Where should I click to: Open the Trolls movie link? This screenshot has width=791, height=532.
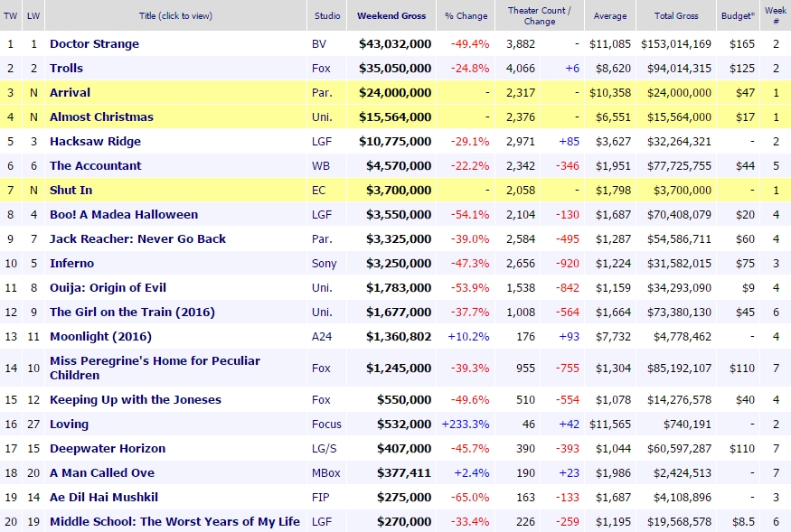coord(66,68)
